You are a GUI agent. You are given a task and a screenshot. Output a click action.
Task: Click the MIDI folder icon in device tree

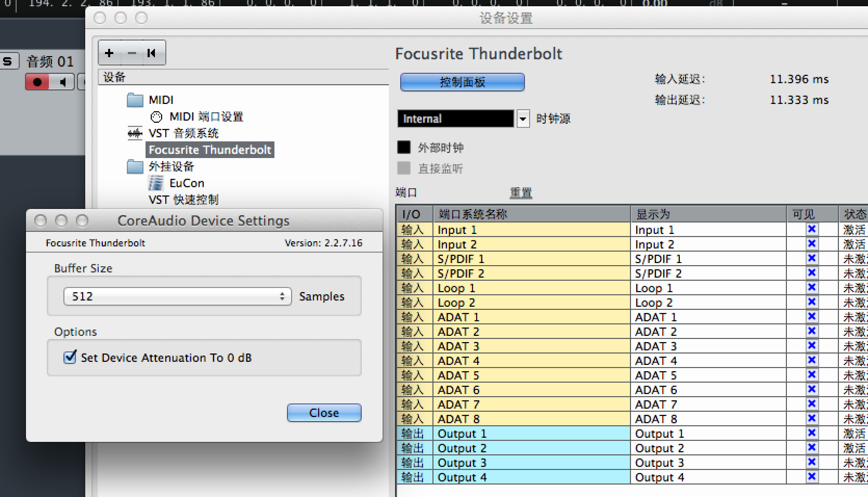point(135,100)
